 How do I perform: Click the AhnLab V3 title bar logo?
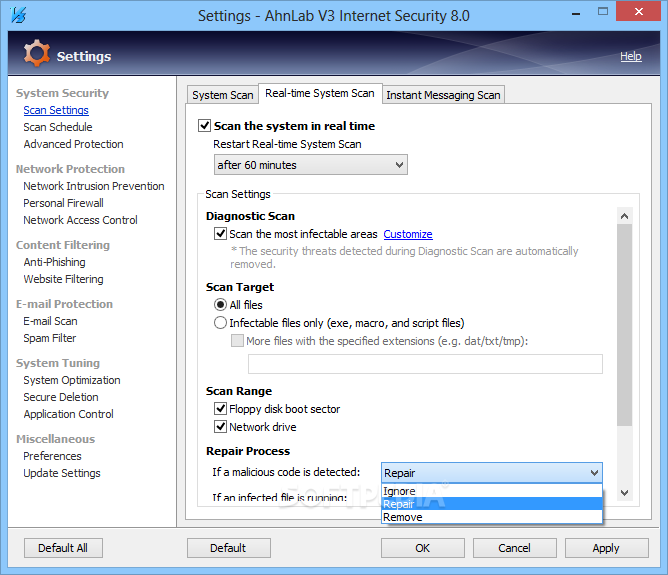click(x=18, y=15)
